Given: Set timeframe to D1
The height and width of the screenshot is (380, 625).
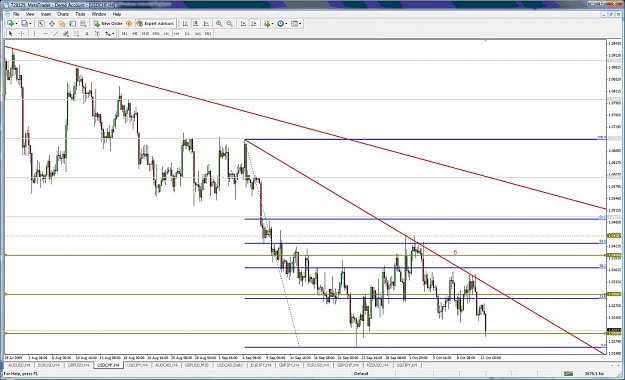Looking at the screenshot, I should (187, 33).
